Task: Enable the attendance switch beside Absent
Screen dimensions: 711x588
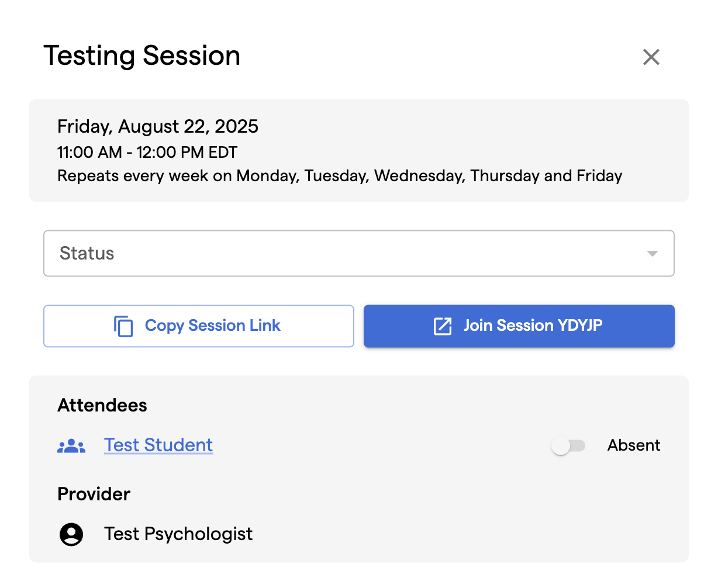Action: pyautogui.click(x=568, y=445)
